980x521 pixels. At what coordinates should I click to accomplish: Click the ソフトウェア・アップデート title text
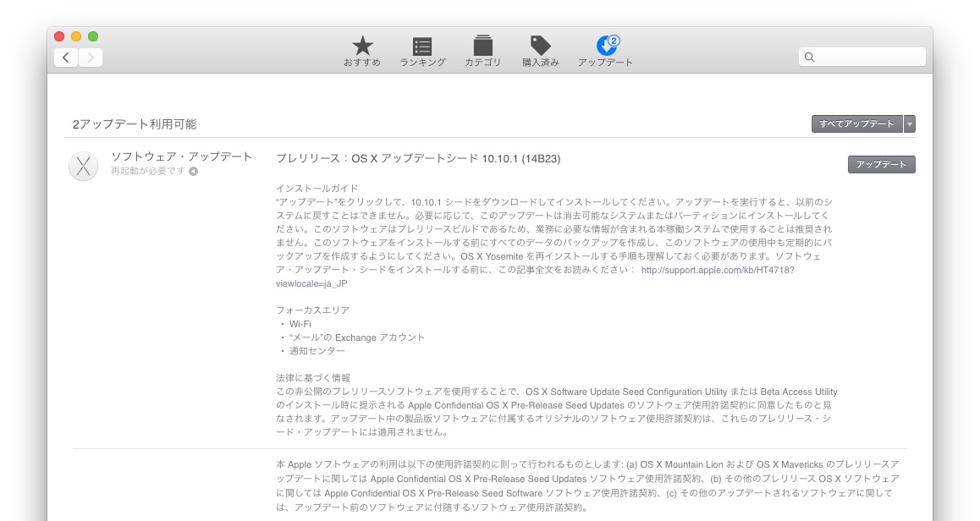(x=182, y=156)
